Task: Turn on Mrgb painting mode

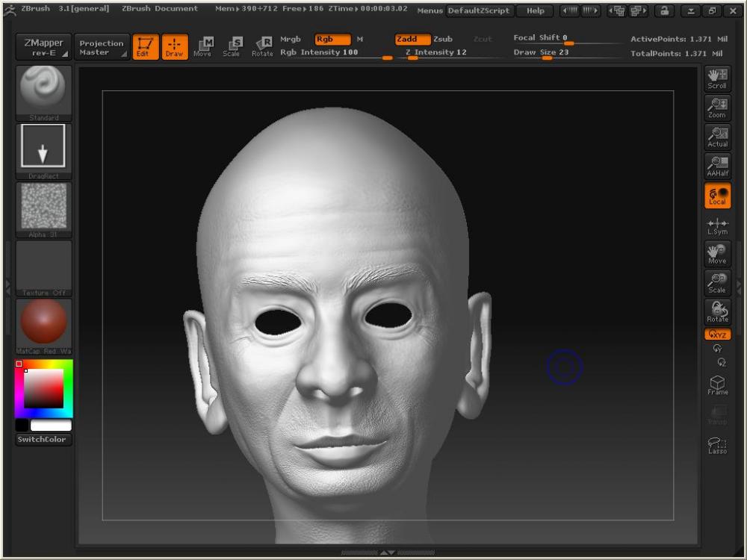Action: [291, 39]
